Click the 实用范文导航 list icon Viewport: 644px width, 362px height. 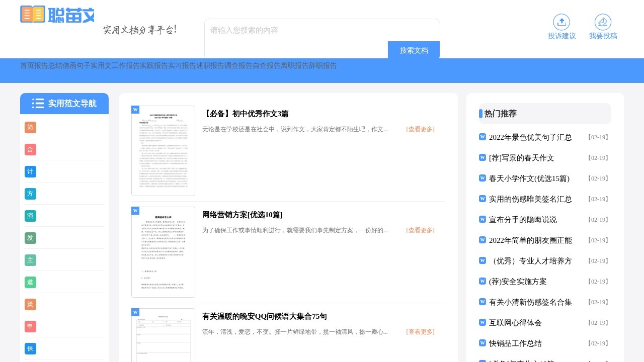coord(38,104)
